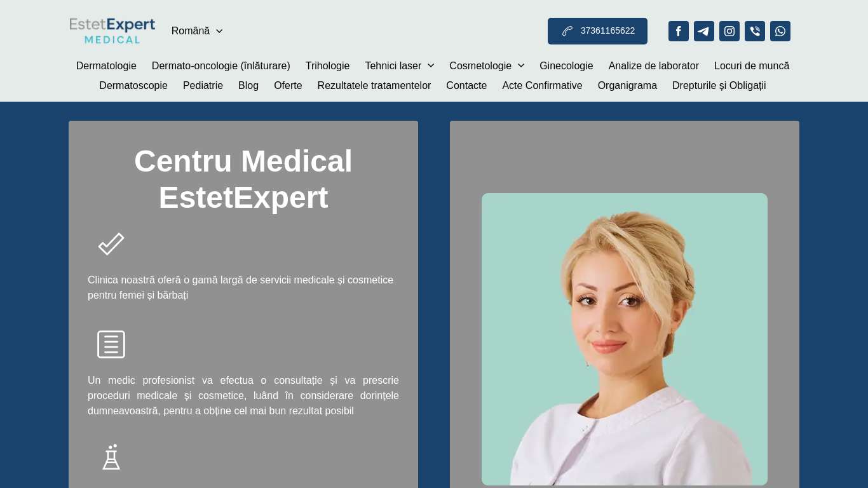Click paragraph starting 'Un medic profesionist'

pos(243,396)
